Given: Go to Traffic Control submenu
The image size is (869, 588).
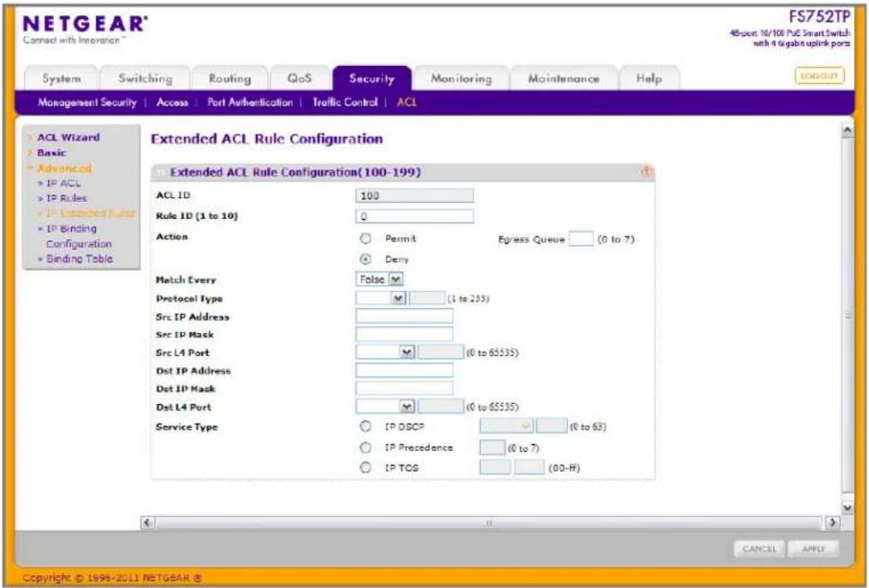Looking at the screenshot, I should tap(345, 102).
